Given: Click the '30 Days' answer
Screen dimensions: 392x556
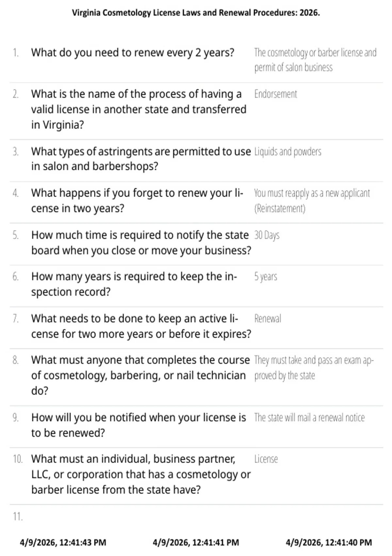Looking at the screenshot, I should [x=267, y=235].
